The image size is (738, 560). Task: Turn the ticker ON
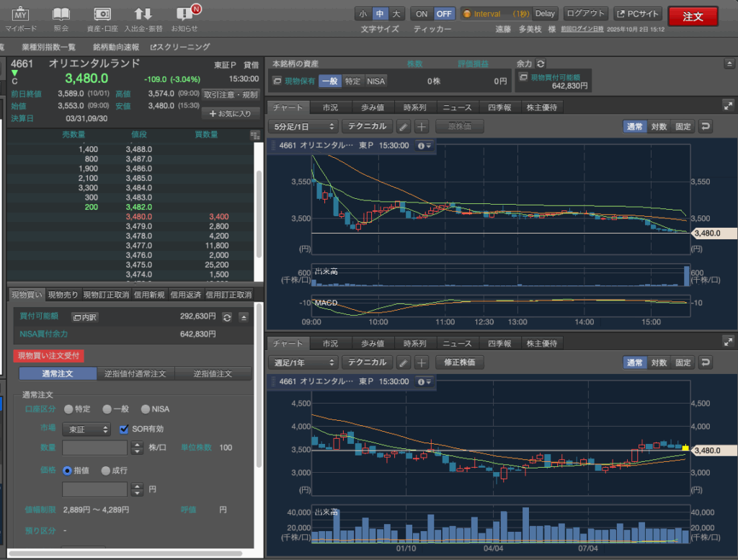pos(422,14)
